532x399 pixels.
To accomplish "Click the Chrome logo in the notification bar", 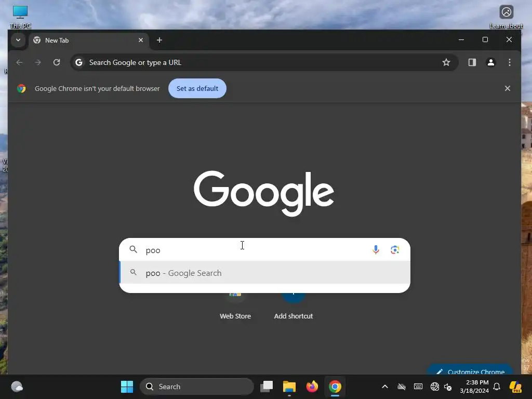I will (21, 88).
